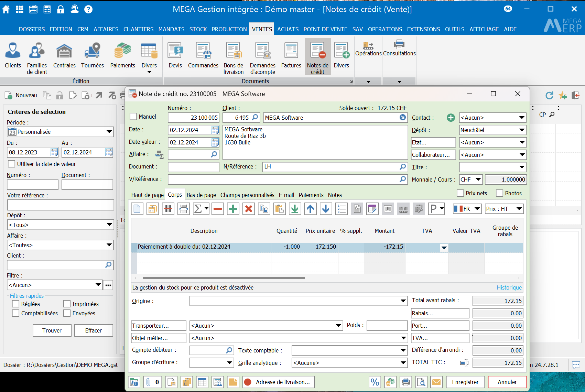
Task: Open the Champs personnalisés tab
Action: click(247, 195)
